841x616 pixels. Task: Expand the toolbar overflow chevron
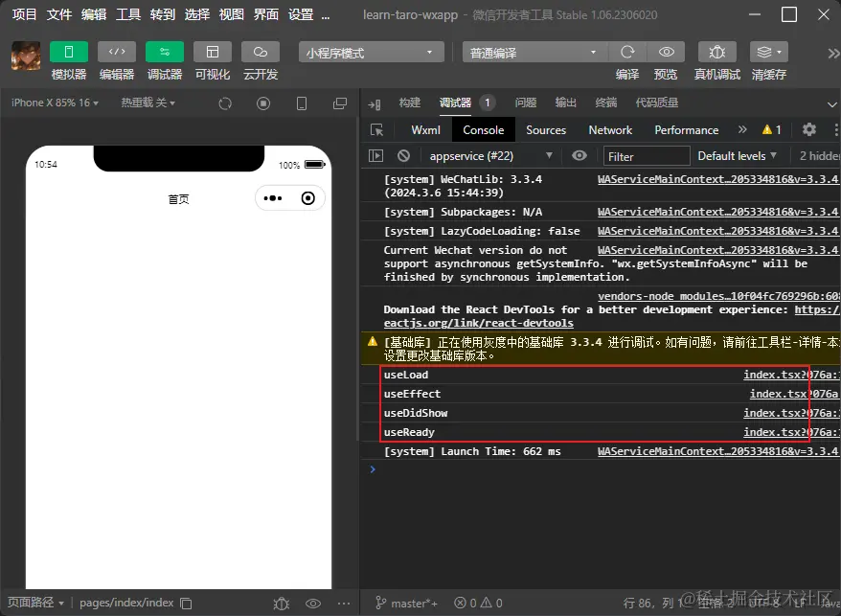pyautogui.click(x=833, y=53)
